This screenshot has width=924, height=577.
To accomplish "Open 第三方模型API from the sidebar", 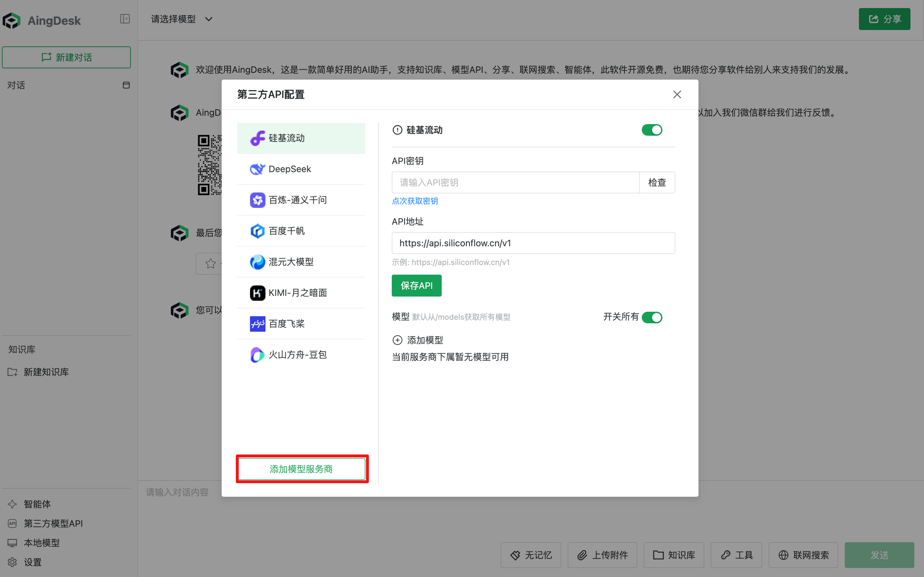I will coord(53,523).
